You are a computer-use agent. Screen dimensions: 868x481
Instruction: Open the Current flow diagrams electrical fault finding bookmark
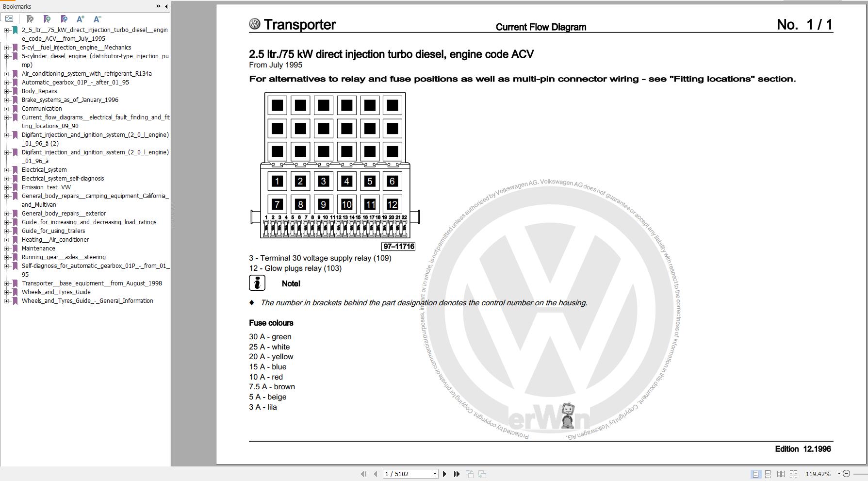(96, 121)
